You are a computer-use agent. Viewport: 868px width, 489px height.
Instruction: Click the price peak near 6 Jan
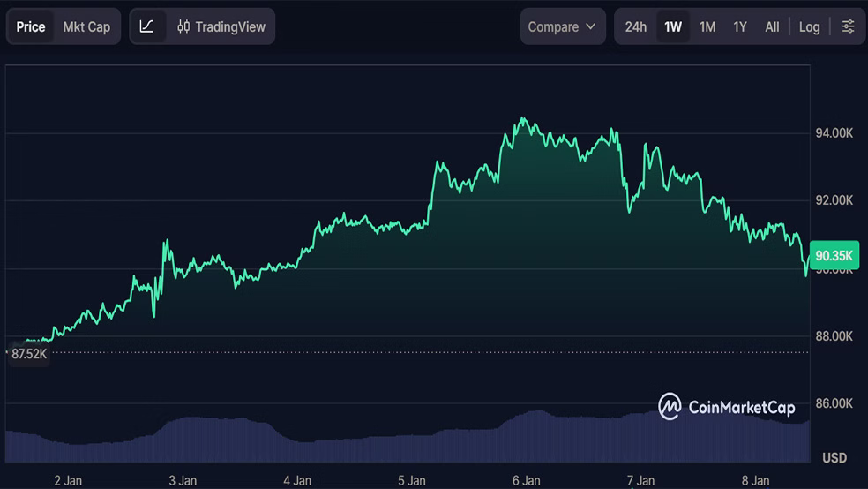click(x=523, y=119)
